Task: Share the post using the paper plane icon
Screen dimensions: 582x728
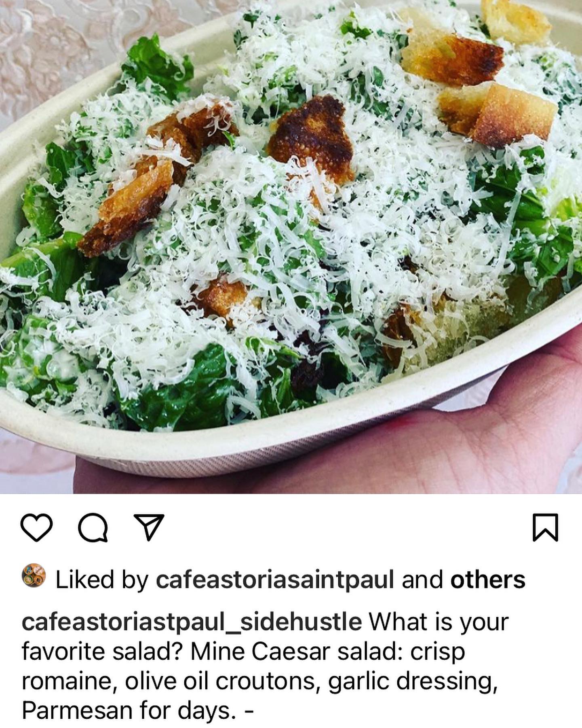Action: click(x=149, y=527)
